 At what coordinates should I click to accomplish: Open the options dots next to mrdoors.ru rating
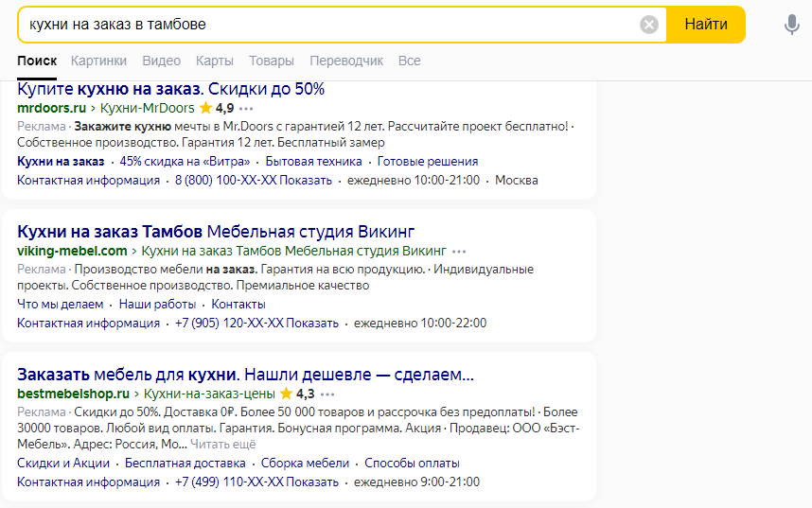coord(246,109)
